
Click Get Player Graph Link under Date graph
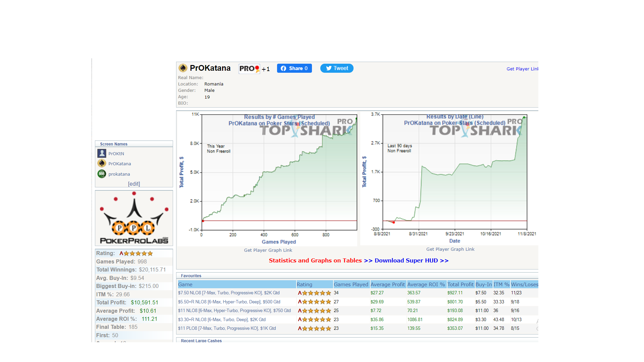pyautogui.click(x=450, y=249)
